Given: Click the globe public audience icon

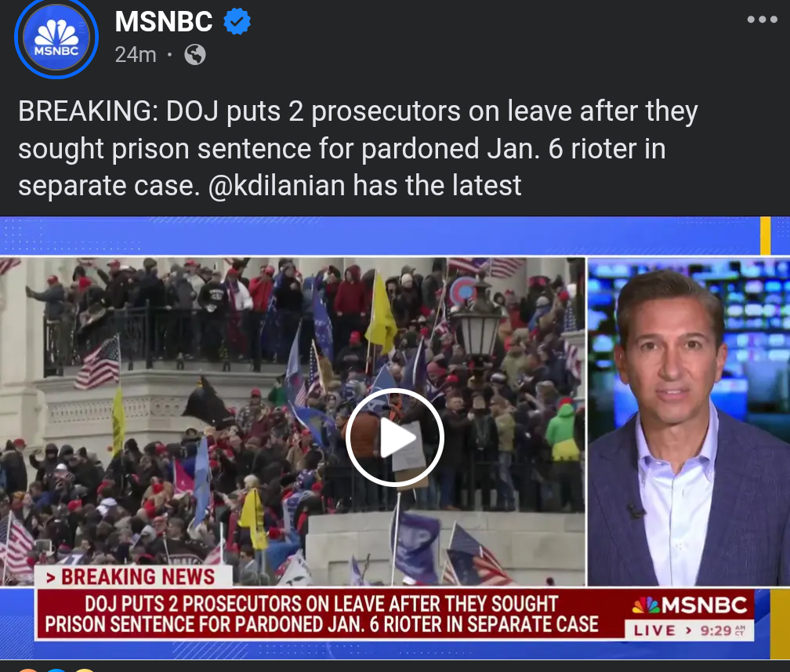Looking at the screenshot, I should (195, 54).
